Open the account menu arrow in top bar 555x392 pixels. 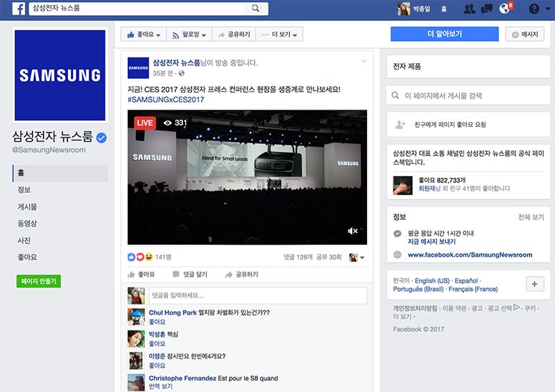(x=548, y=9)
